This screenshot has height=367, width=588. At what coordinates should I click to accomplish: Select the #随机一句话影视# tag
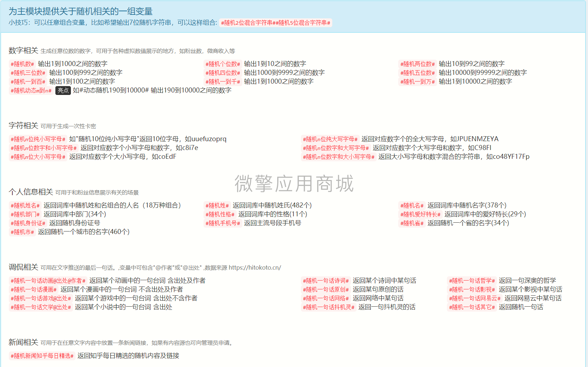[472, 289]
